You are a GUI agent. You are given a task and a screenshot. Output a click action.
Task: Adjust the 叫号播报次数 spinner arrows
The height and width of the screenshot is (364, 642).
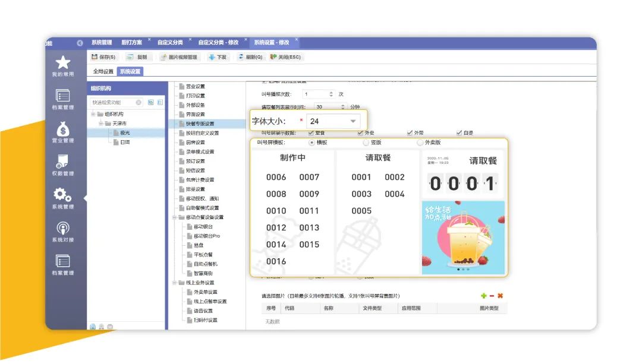point(331,94)
